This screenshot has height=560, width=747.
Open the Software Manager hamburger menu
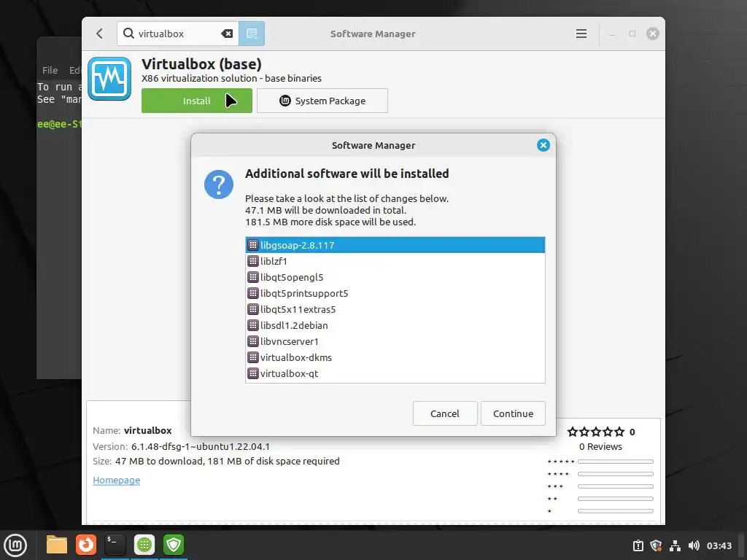pyautogui.click(x=581, y=34)
